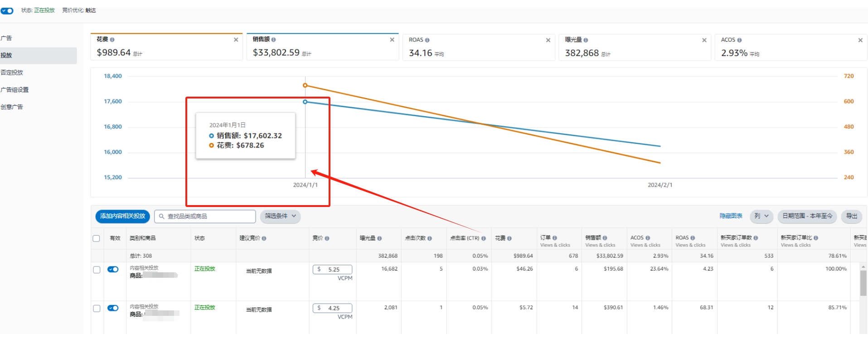Toggle the campaign status switch at top
This screenshot has width=868, height=349.
tap(7, 10)
